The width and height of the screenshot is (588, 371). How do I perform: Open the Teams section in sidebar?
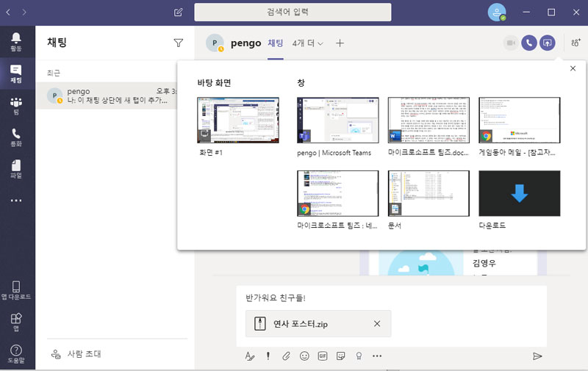pyautogui.click(x=15, y=105)
